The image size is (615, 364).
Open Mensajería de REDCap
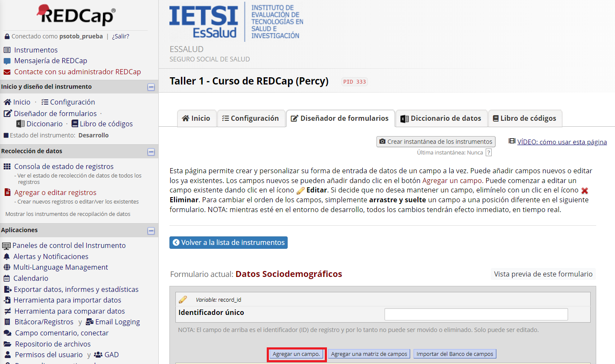pos(50,61)
